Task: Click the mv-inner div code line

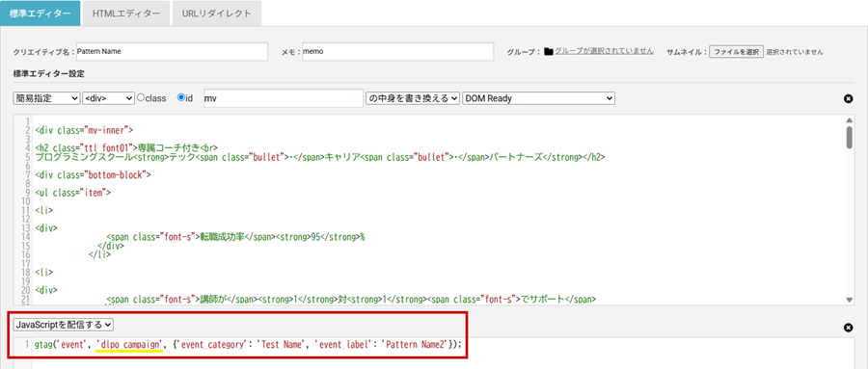Action: (x=84, y=131)
